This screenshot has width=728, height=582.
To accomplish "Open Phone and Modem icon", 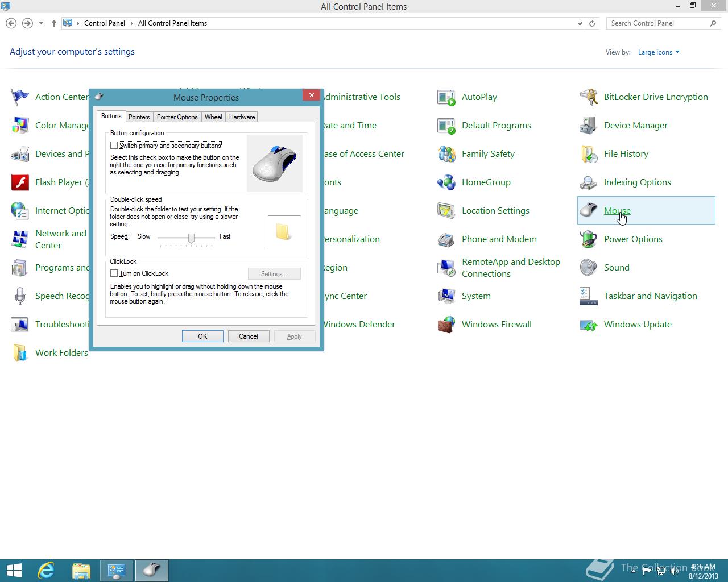I will pyautogui.click(x=446, y=239).
